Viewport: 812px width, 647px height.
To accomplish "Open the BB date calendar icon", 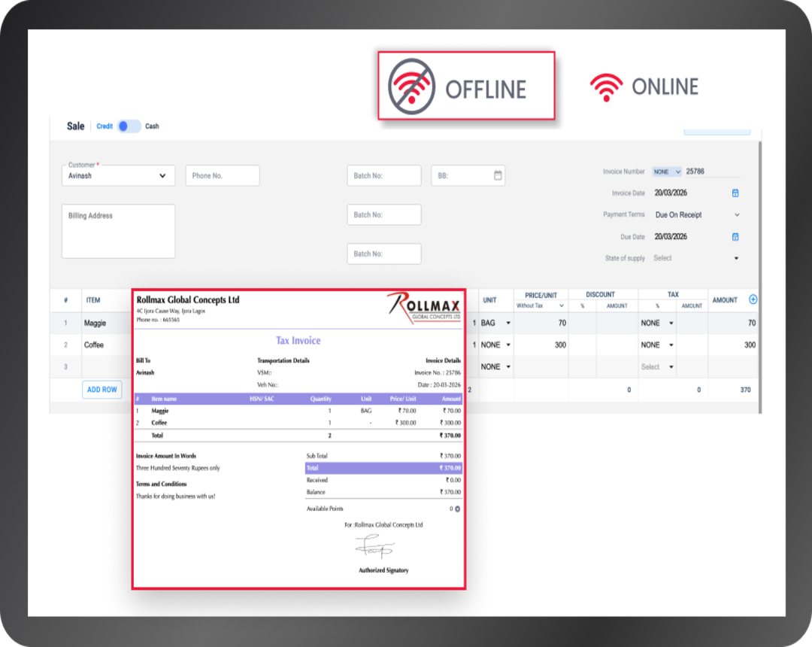I will tap(498, 175).
